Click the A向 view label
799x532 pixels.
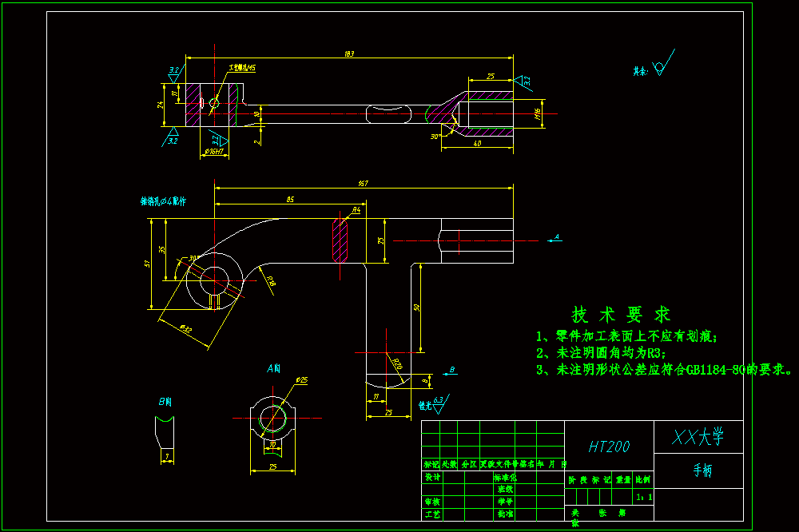pyautogui.click(x=273, y=368)
